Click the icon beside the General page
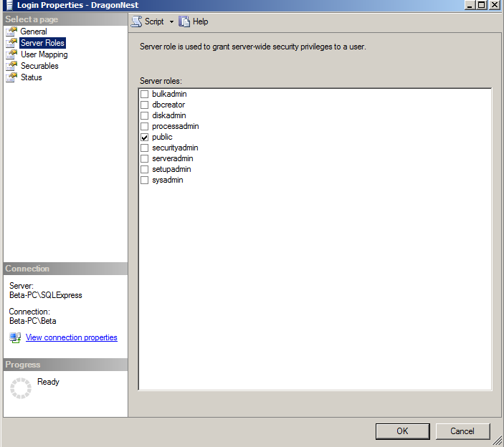This screenshot has height=447, width=504. tap(11, 32)
